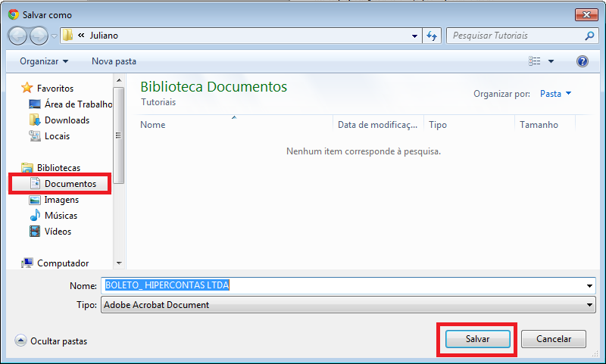Click the navigation pane scrollbar thumb
This screenshot has width=606, height=364.
click(119, 135)
